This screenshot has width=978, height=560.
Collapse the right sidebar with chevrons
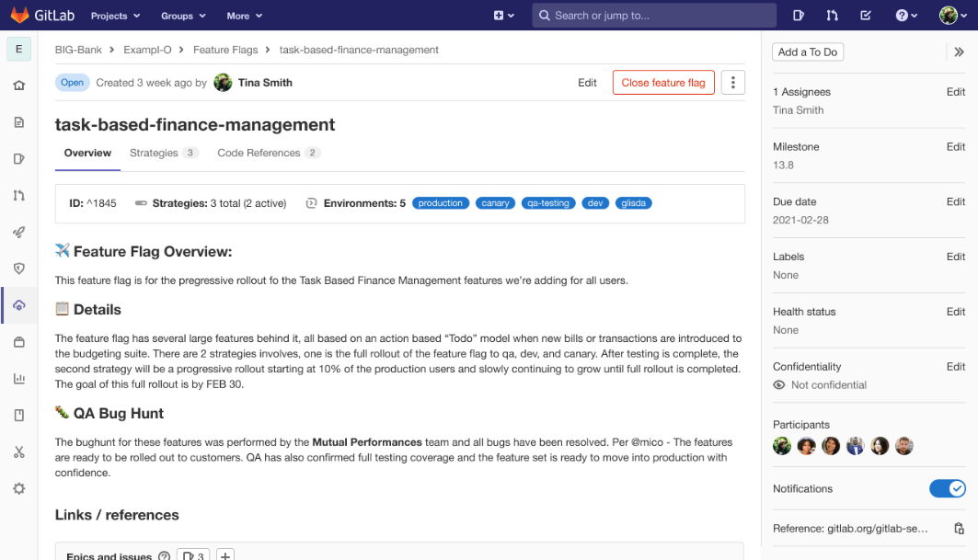(959, 52)
